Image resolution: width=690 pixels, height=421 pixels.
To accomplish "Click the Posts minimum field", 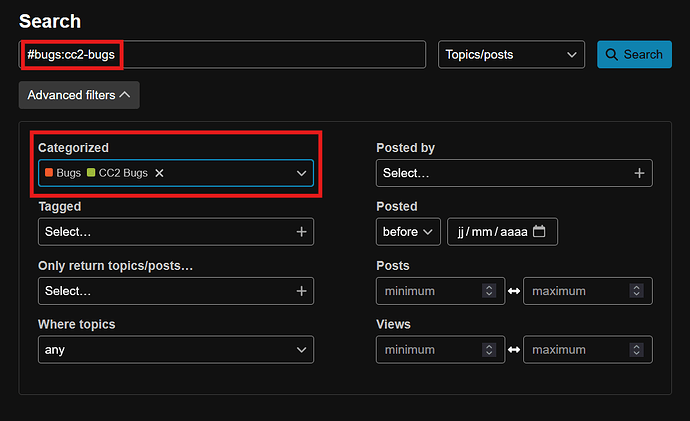I will point(440,291).
